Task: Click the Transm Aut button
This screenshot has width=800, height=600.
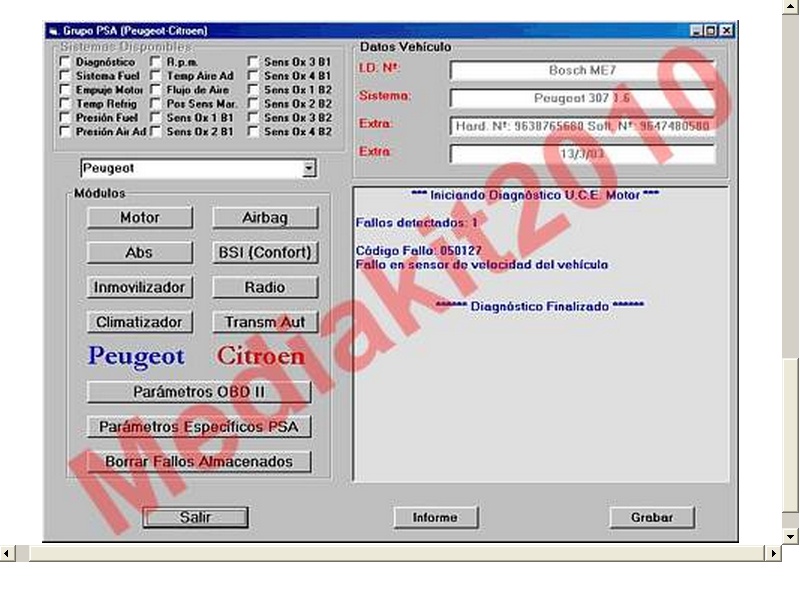Action: (x=265, y=322)
